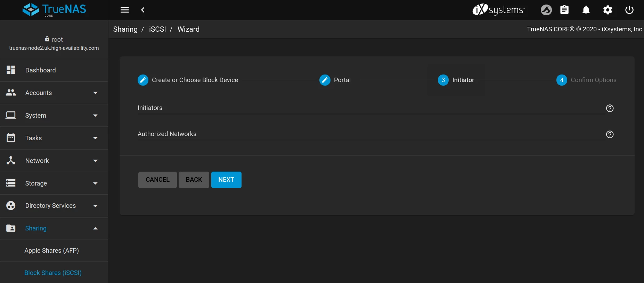The height and width of the screenshot is (283, 644).
Task: Show alerts via the bell icon
Action: [586, 10]
